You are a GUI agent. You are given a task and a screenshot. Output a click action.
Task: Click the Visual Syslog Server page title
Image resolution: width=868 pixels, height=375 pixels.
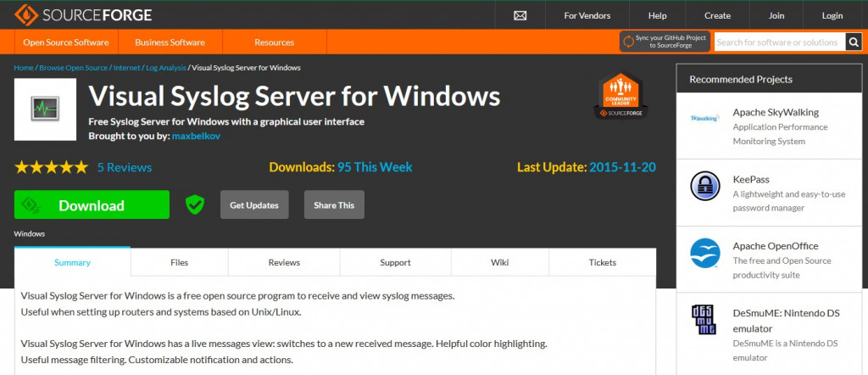coord(294,97)
